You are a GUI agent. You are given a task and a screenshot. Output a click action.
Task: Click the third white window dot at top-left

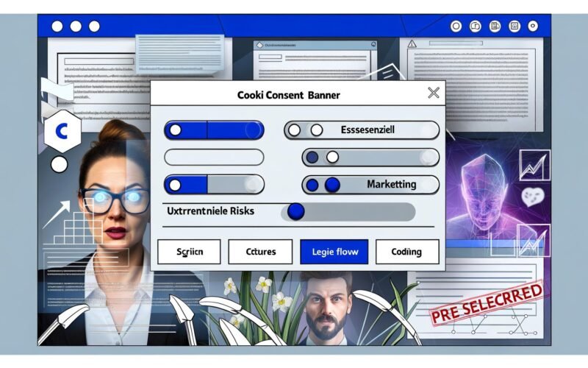coord(94,26)
